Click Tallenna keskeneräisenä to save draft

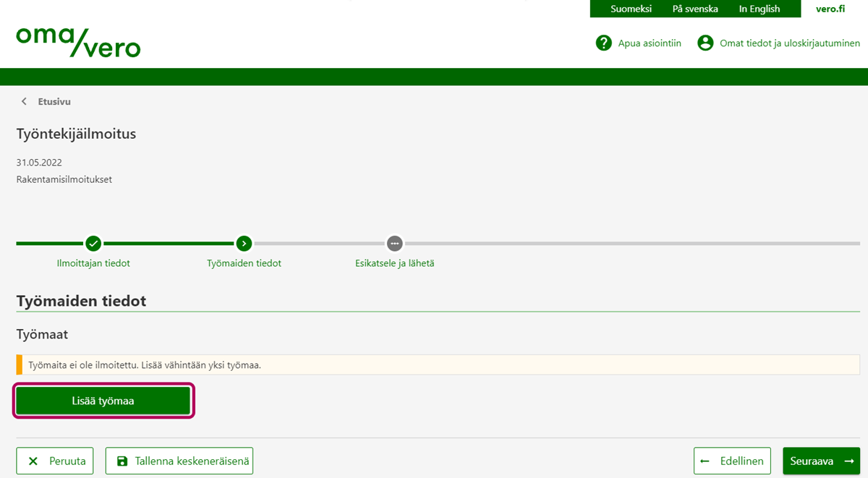(179, 461)
